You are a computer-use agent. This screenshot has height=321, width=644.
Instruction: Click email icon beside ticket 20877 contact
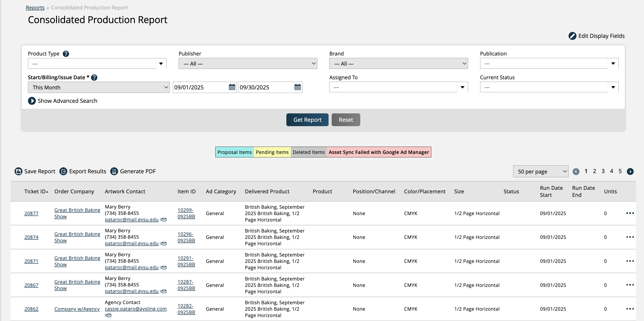[x=163, y=220]
